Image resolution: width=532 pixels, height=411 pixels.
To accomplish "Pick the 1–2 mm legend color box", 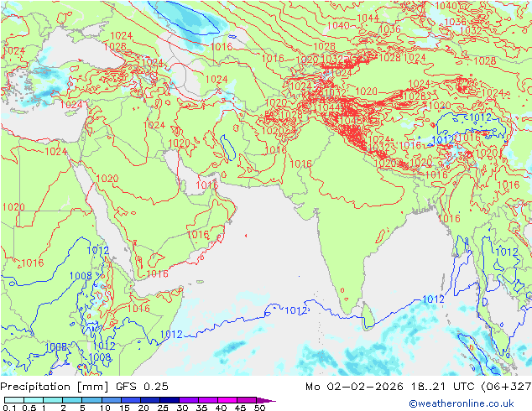I will tap(53, 400).
